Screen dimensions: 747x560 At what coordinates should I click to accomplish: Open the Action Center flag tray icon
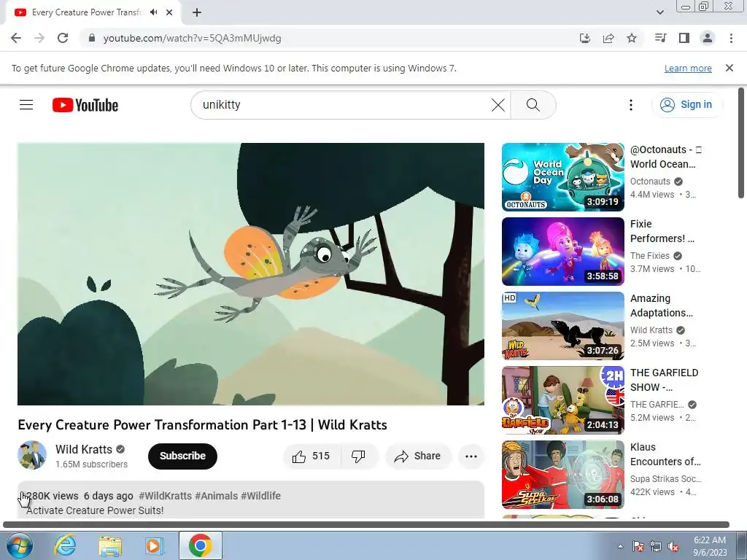(x=638, y=546)
